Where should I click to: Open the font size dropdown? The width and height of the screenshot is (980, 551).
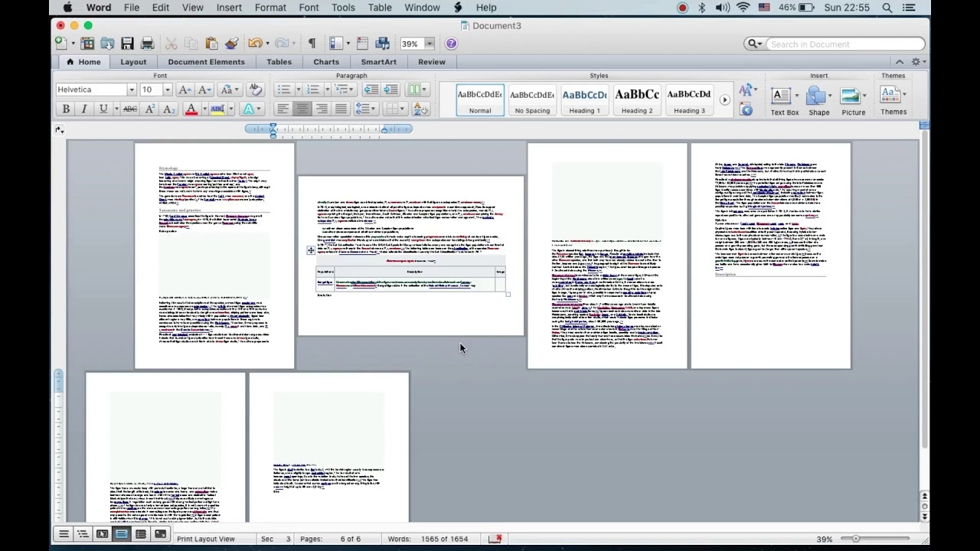point(167,90)
